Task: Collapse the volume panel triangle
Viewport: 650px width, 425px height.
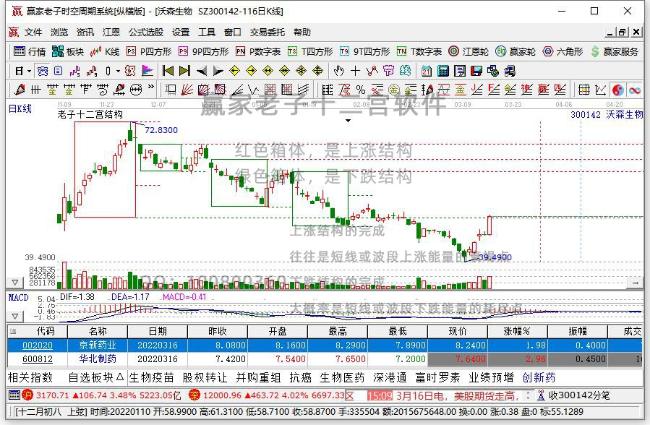Action: point(15,282)
